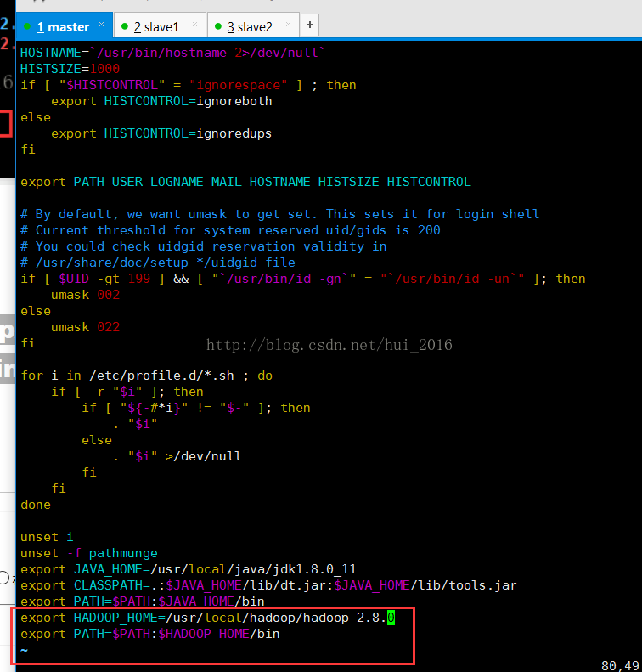Click green status dot on master tab
This screenshot has width=642, height=672.
pyautogui.click(x=27, y=27)
